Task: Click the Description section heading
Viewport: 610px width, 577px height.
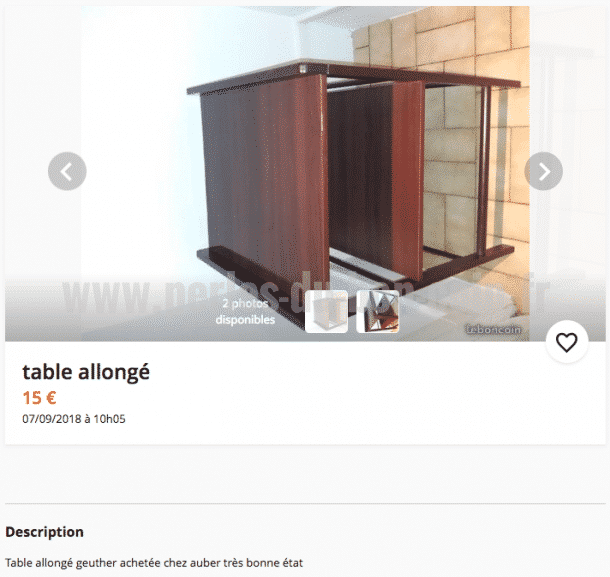Action: 44,532
